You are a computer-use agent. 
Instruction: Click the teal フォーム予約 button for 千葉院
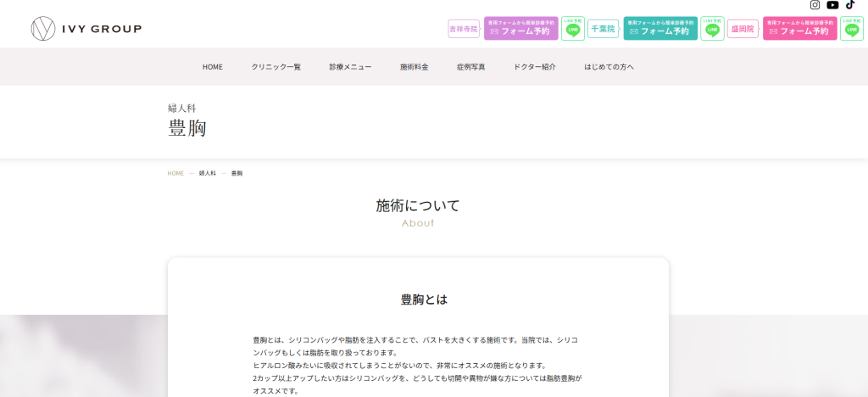pyautogui.click(x=660, y=29)
